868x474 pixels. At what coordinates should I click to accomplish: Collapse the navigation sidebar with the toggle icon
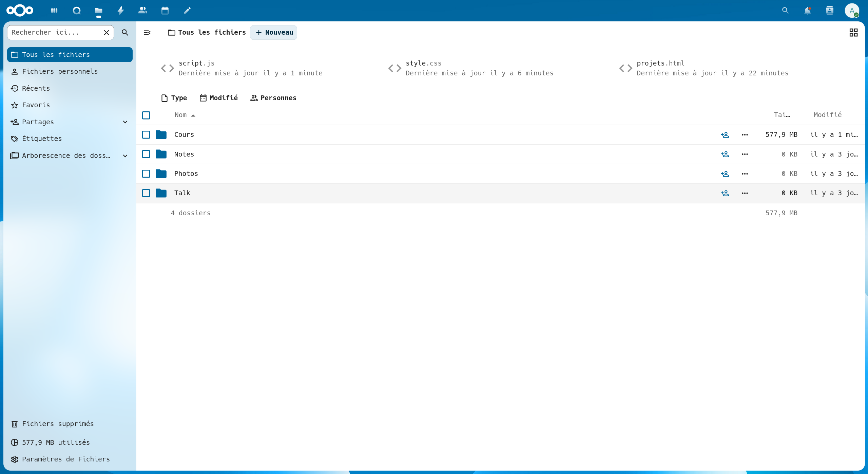[147, 33]
